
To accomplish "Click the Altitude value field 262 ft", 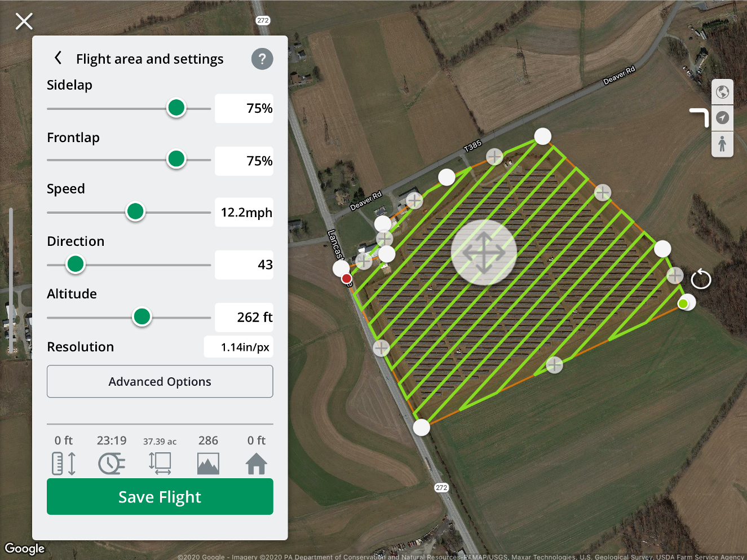I will 244,318.
